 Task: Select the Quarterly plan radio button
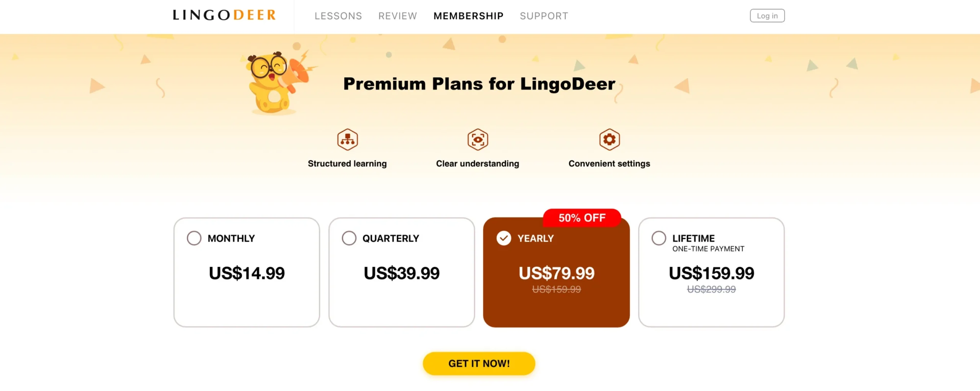[x=349, y=238]
